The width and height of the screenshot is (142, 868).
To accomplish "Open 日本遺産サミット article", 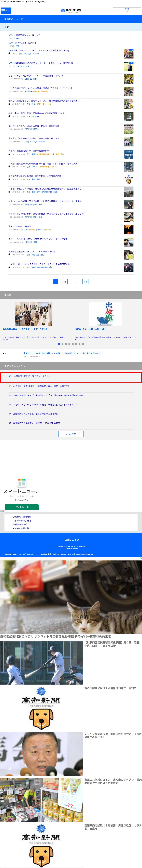I will [x=34, y=139].
